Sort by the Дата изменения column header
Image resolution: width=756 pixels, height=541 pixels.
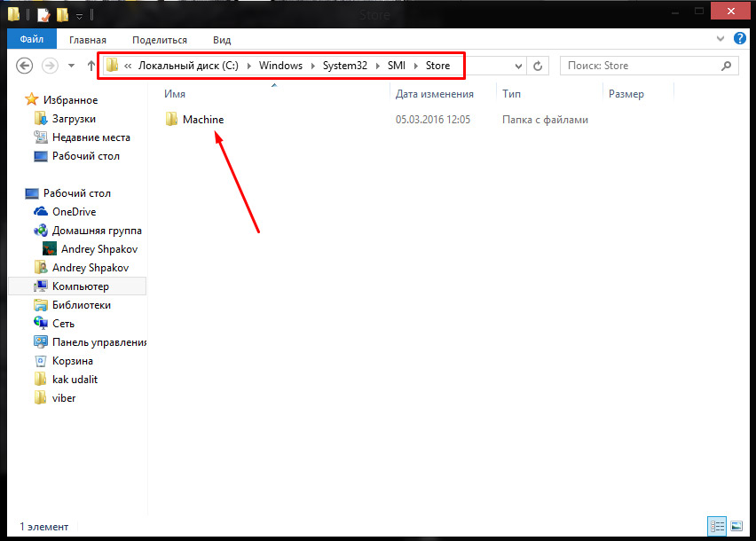pyautogui.click(x=435, y=94)
